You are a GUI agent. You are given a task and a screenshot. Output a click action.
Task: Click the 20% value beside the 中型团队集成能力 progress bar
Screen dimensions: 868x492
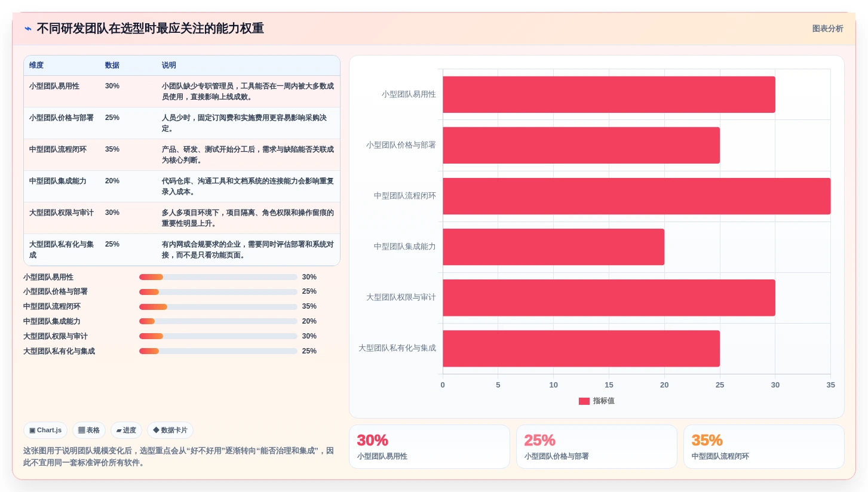pos(309,321)
